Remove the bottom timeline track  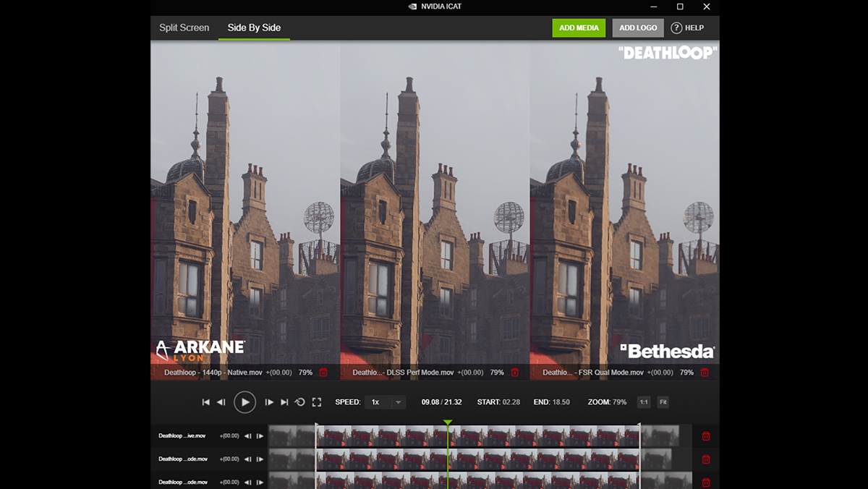click(705, 482)
